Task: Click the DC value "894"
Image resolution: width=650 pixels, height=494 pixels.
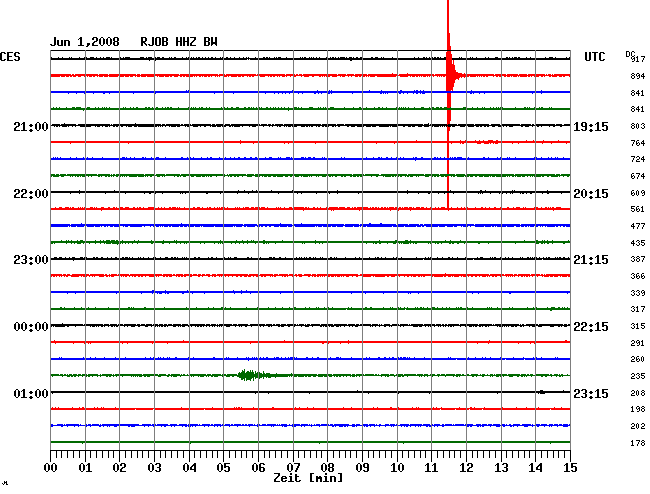Action: point(638,76)
